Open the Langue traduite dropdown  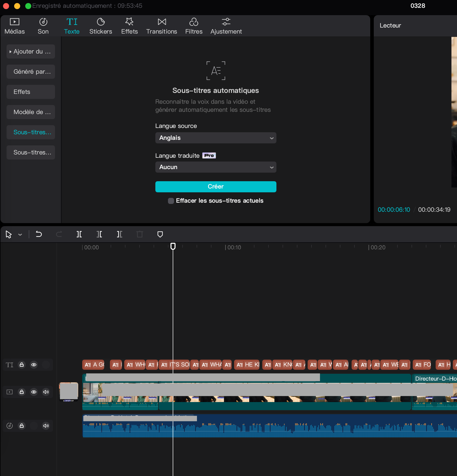(x=216, y=167)
